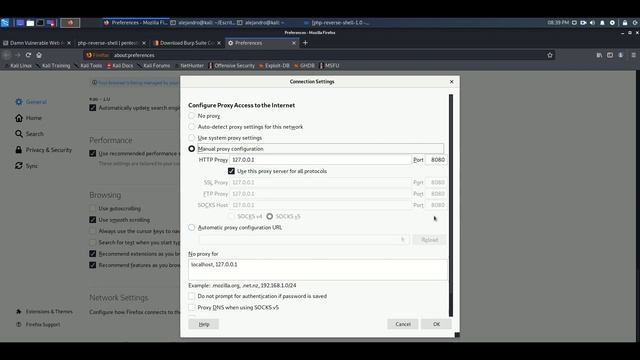This screenshot has width=640, height=360.
Task: Click the Connection Settings dialog scrollbar
Action: 451,205
